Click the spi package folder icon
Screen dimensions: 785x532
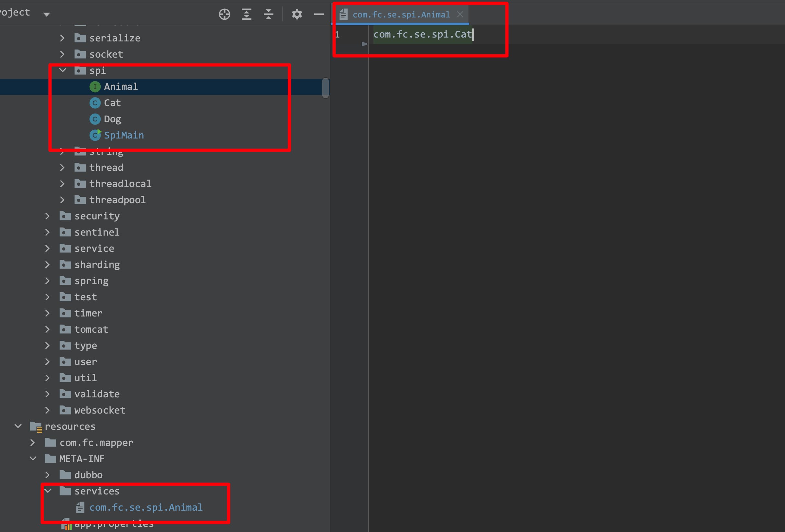click(x=80, y=70)
